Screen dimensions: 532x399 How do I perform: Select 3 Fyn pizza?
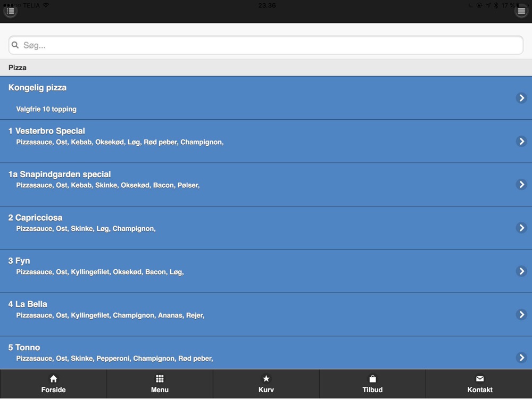pos(266,271)
